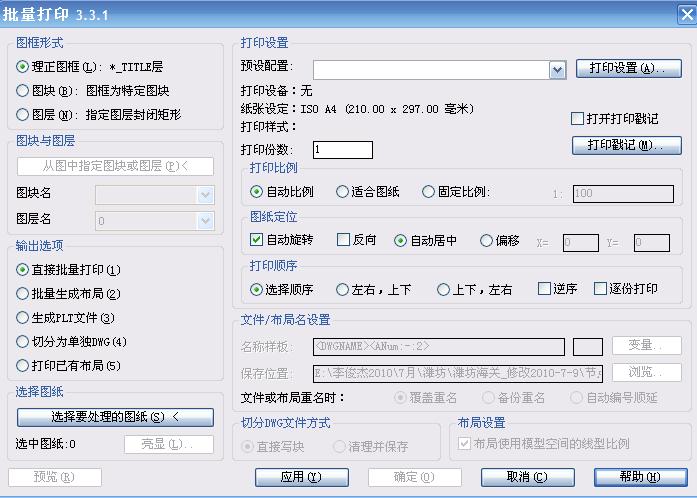Click the 打印设备：无 text

pyautogui.click(x=276, y=91)
